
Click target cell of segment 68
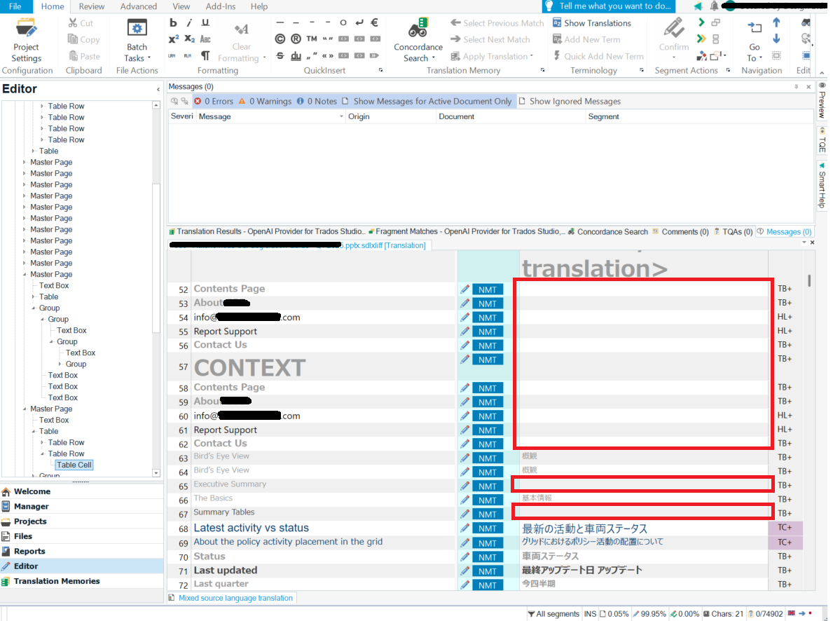643,528
